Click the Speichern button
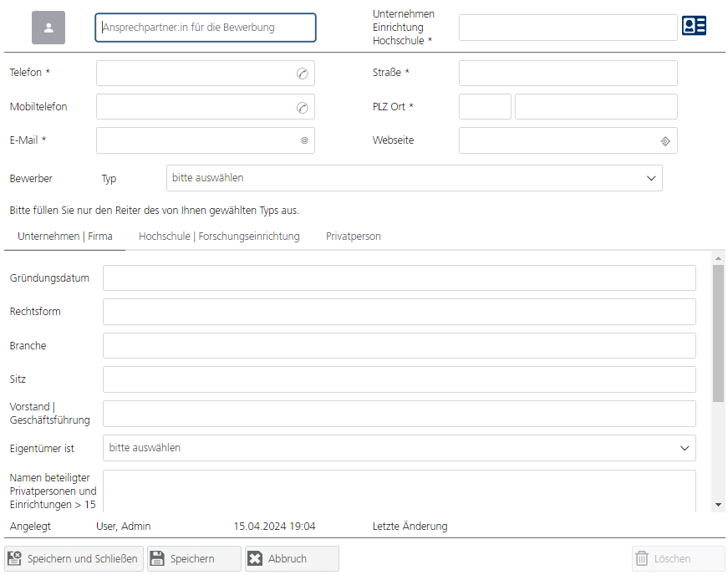The height and width of the screenshot is (575, 728). pos(195,559)
